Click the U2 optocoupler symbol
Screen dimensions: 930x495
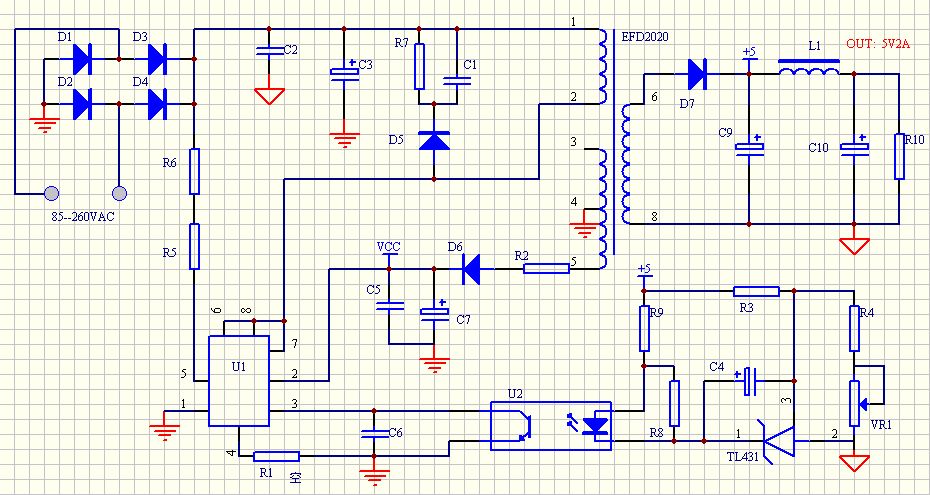(x=551, y=426)
